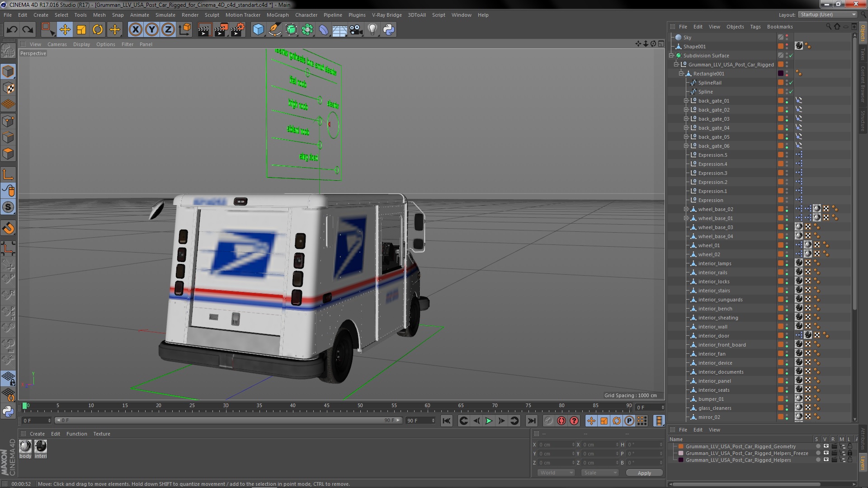
Task: Open the spline Pen tool
Action: (274, 30)
